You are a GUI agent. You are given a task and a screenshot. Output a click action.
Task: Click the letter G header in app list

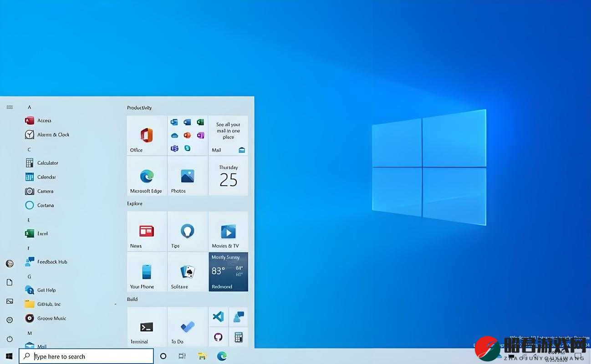29,277
